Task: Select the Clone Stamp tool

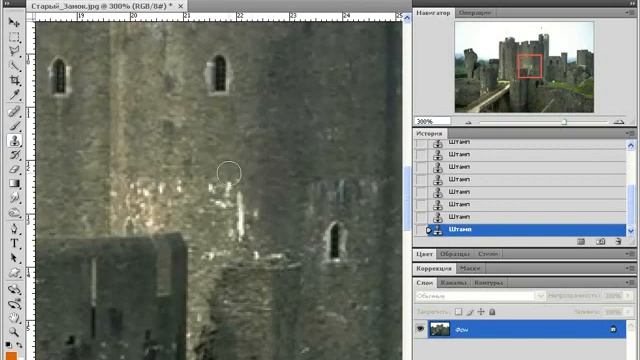Action: [x=14, y=140]
